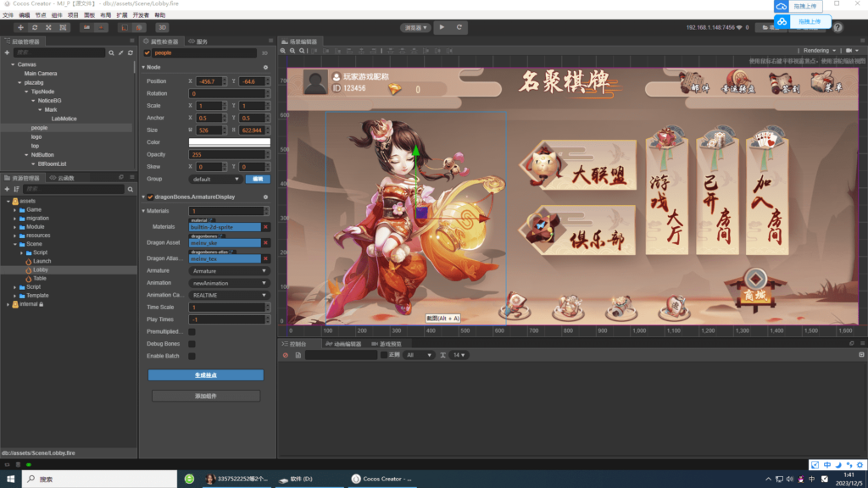Click the 生成挂点 button
This screenshot has height=488, width=868.
click(206, 376)
